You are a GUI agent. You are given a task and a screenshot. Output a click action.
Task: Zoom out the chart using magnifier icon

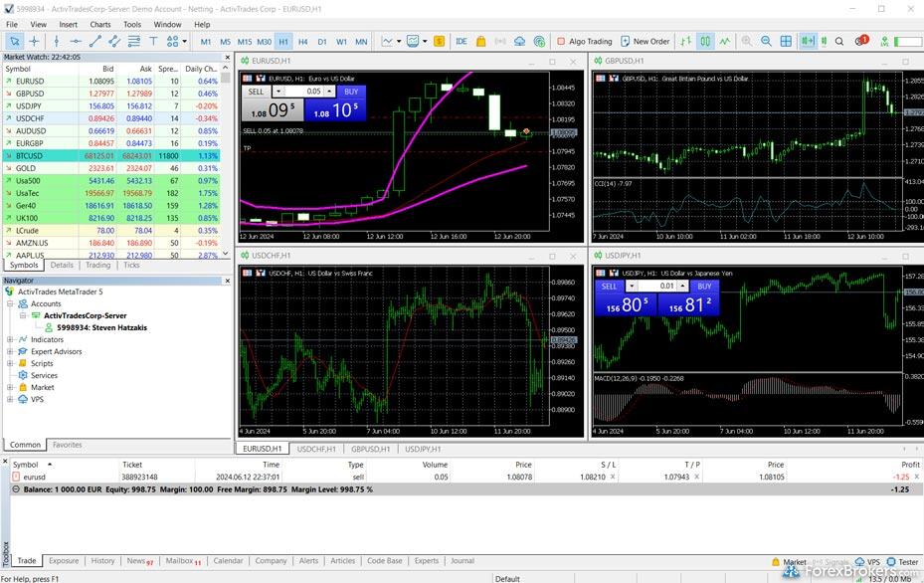[x=766, y=41]
